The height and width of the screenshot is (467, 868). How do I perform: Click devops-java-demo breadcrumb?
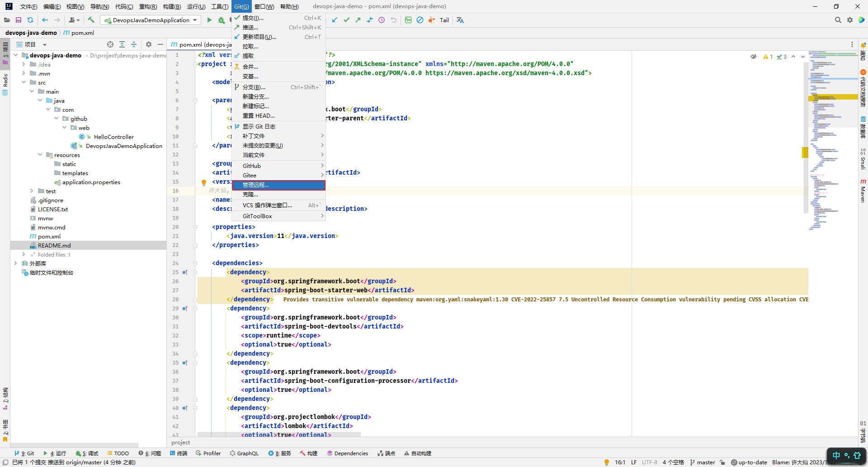31,33
